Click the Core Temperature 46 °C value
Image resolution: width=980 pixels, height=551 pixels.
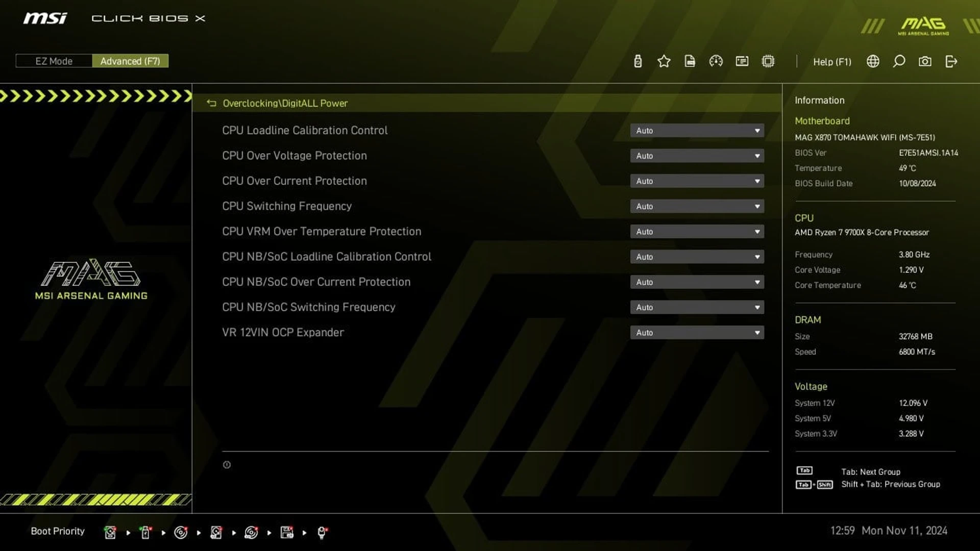pyautogui.click(x=908, y=285)
